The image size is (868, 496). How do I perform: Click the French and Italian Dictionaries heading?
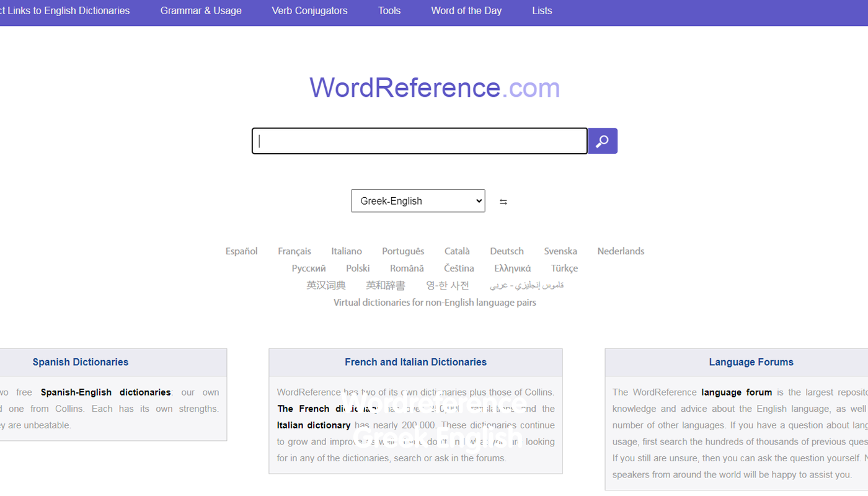(415, 362)
